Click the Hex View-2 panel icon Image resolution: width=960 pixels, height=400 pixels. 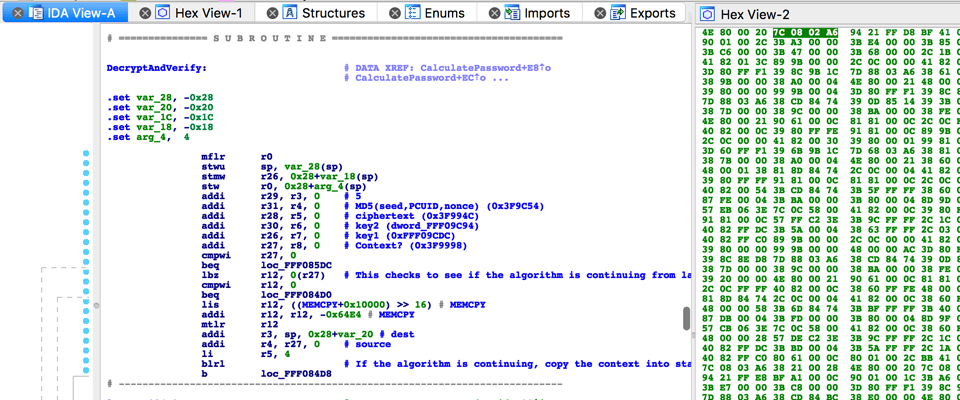click(708, 14)
